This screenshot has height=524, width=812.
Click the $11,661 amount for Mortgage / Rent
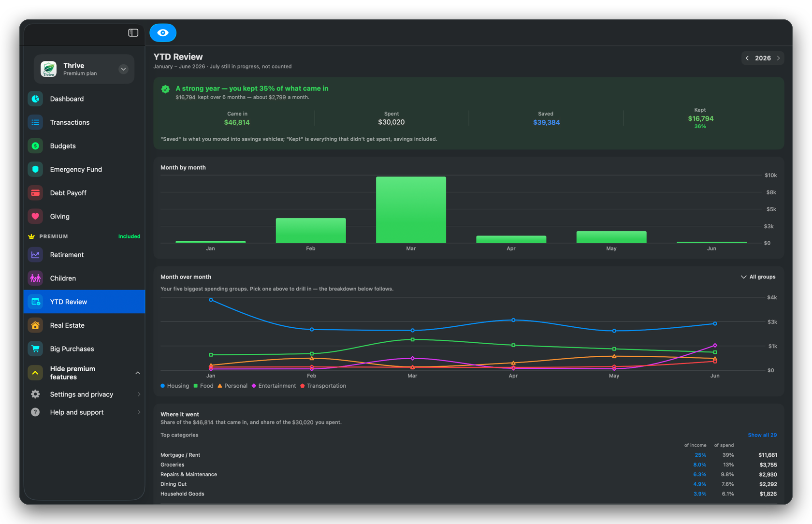768,455
